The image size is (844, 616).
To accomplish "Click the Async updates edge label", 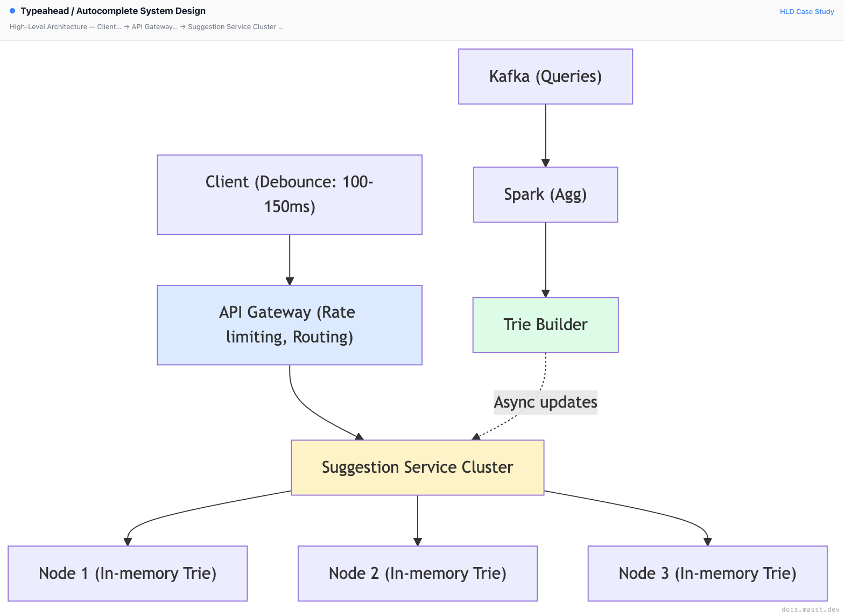I will point(545,402).
